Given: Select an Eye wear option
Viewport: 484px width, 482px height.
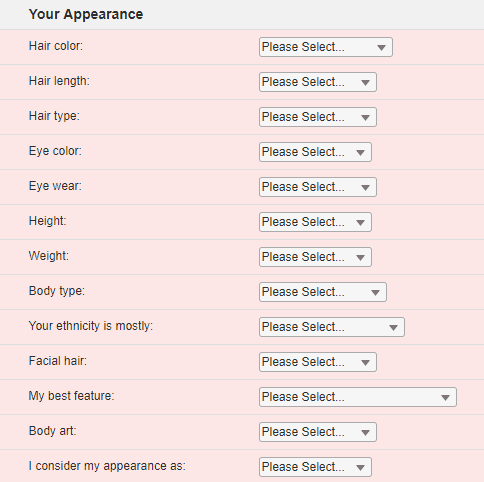Looking at the screenshot, I should [318, 187].
